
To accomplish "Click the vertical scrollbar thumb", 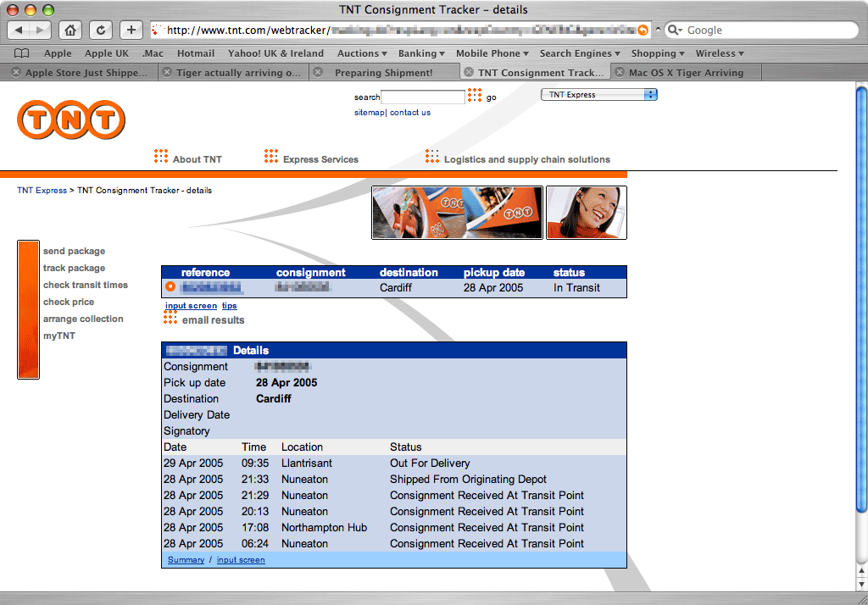I will pos(861,299).
